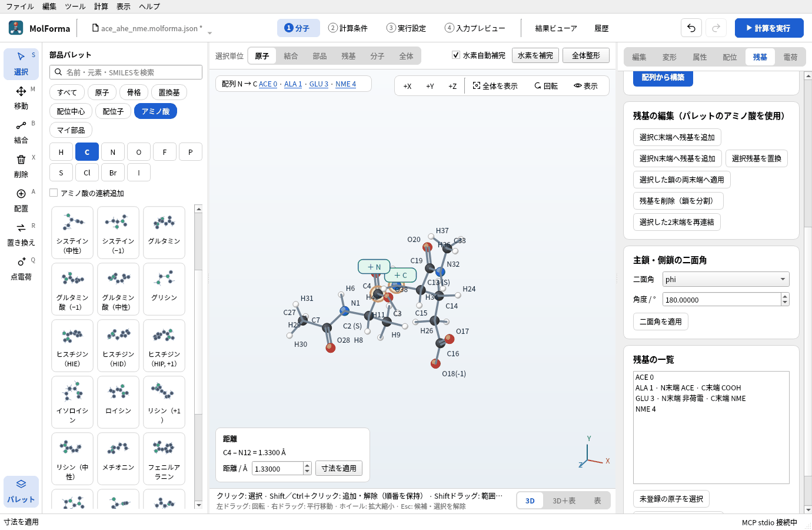Screen dimensions: 812x530
Task: Pick the グリシン amino acid thumbnail
Action: click(x=164, y=289)
